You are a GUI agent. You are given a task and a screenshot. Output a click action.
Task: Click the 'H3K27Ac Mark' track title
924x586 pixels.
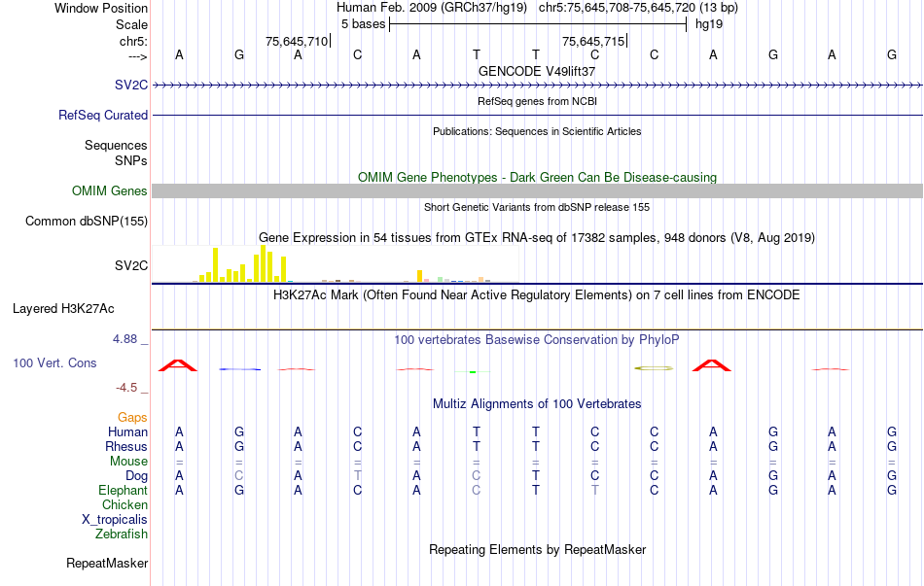tap(537, 295)
